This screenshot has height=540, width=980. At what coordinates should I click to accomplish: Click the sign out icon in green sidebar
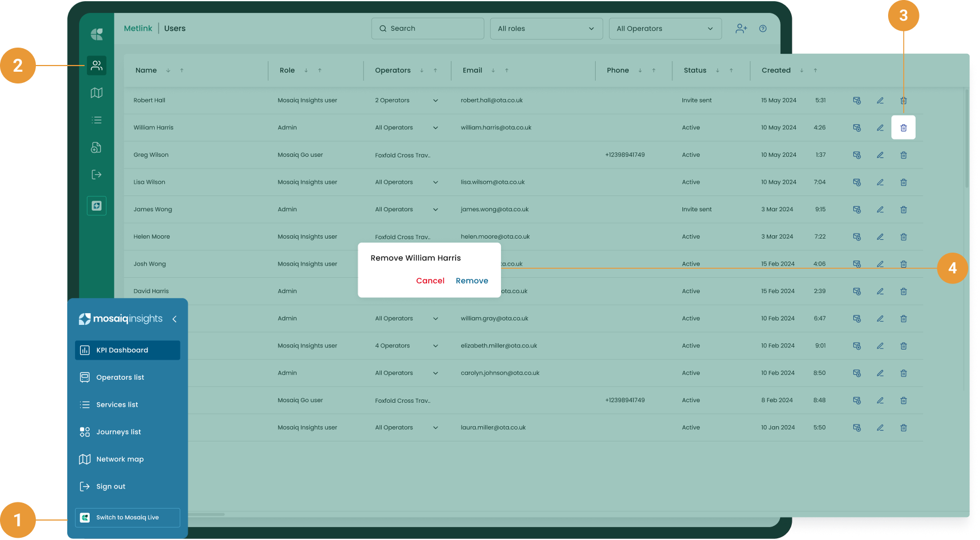(x=96, y=175)
